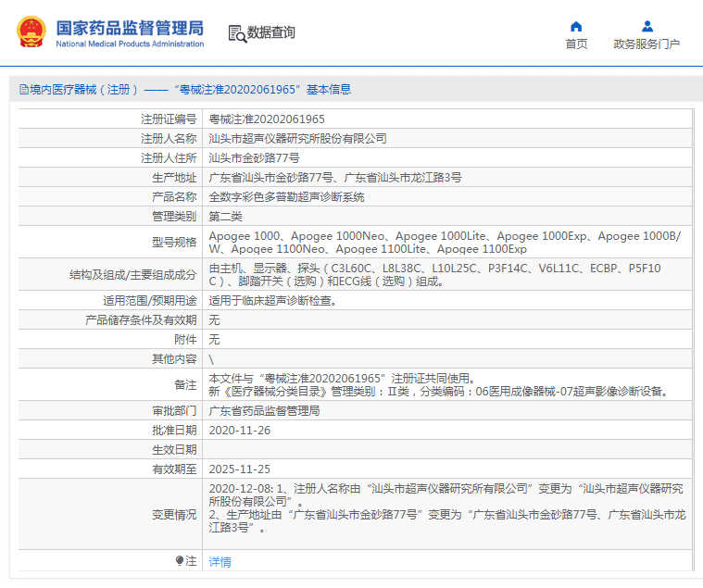Click the registrant name 汕头市超声仪器研究所股份有限公司
This screenshot has height=588, width=703.
point(297,139)
